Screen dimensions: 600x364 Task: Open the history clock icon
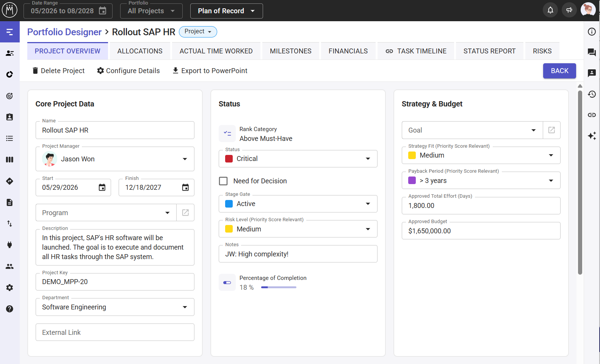[592, 94]
